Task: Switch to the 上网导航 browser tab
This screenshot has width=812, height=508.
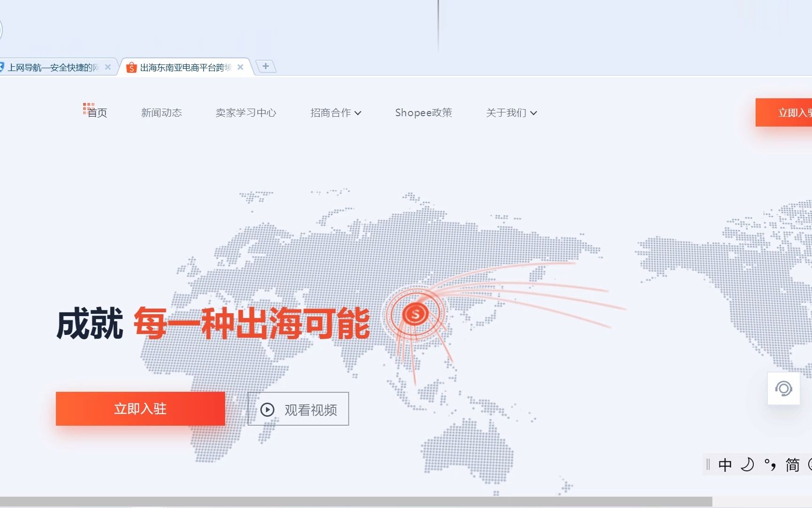Action: tap(54, 68)
